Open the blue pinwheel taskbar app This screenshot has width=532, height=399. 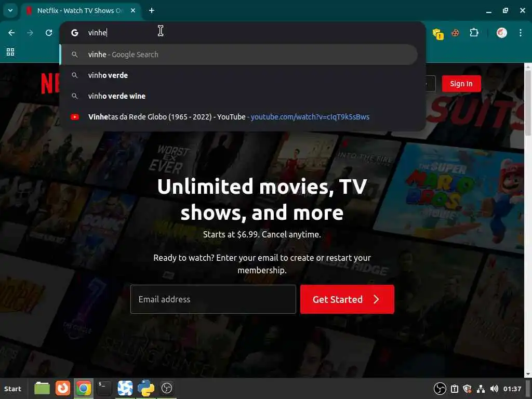(125, 388)
